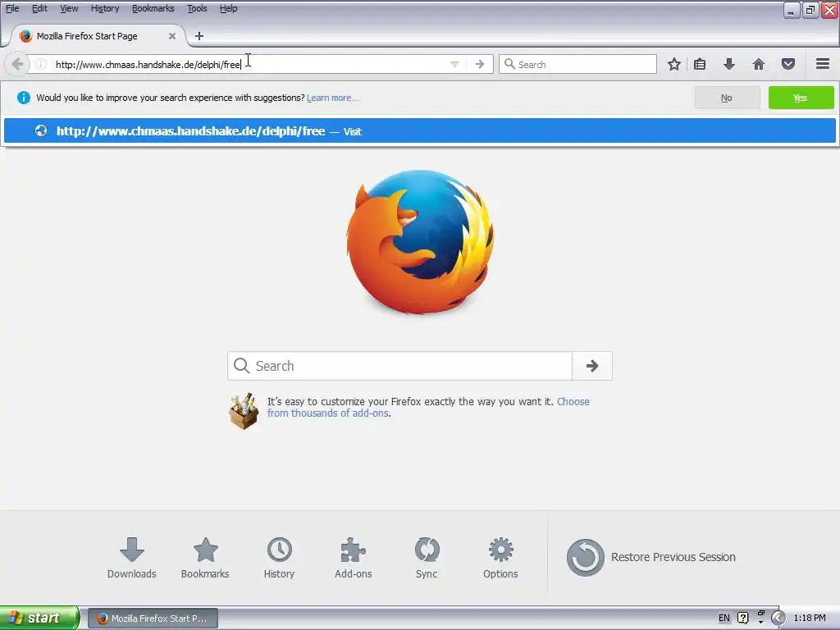Open the History menu
The image size is (840, 630).
[104, 8]
